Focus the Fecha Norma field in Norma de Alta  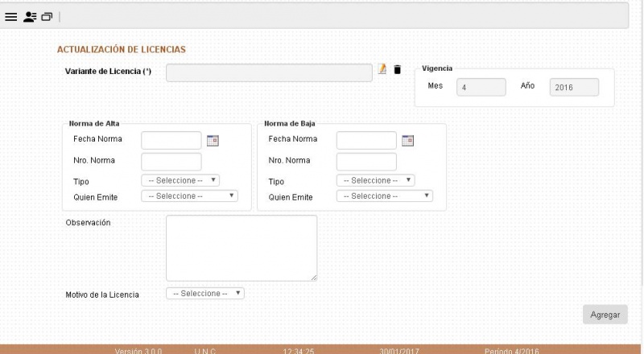pos(171,140)
